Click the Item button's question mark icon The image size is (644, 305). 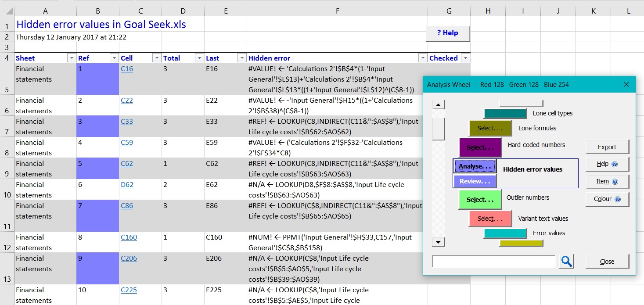pos(615,182)
